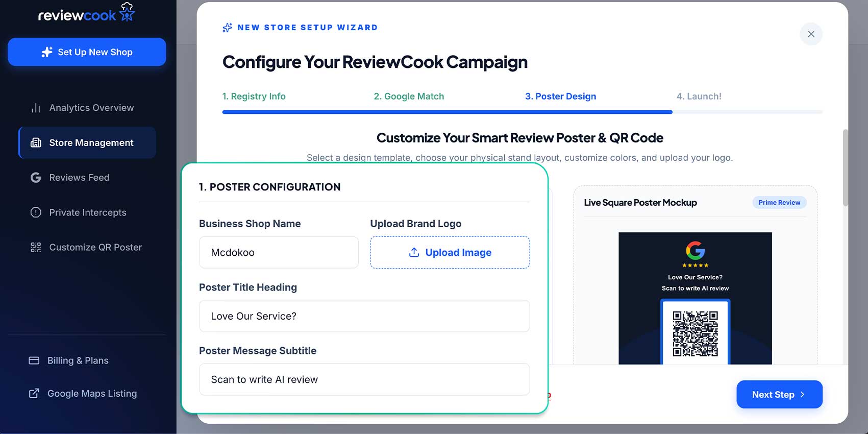Click the 'Love Our Service?' text on the mockup

tap(695, 277)
